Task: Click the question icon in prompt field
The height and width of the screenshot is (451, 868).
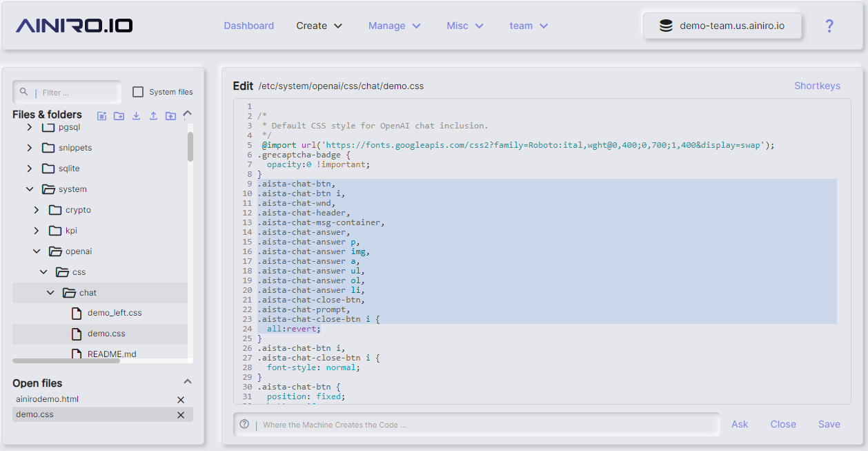Action: 244,424
